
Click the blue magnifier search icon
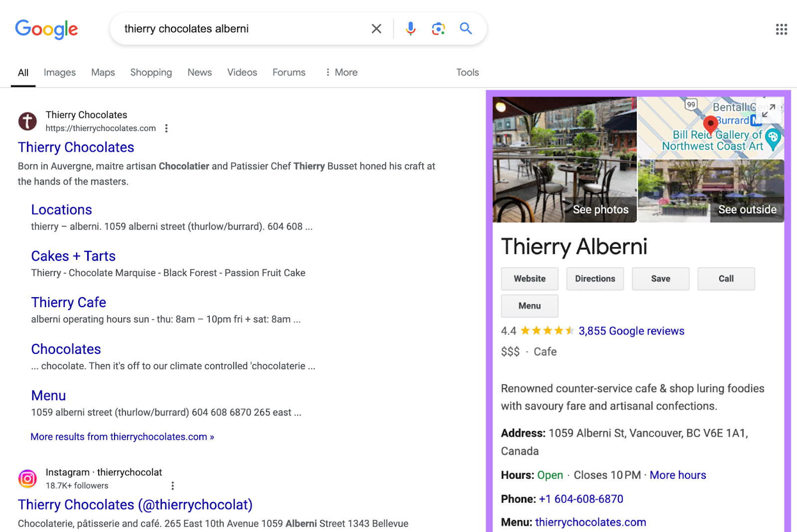click(x=465, y=28)
